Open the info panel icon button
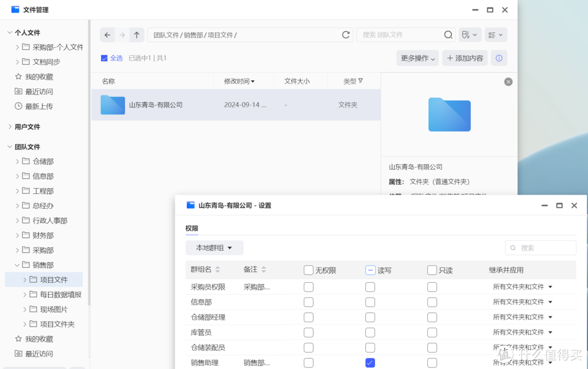This screenshot has width=588, height=369. click(499, 58)
